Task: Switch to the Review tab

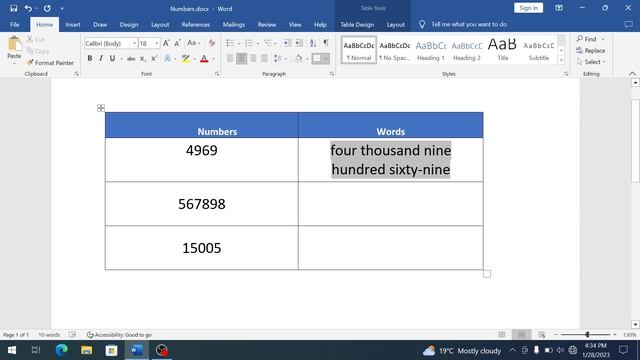Action: click(267, 24)
